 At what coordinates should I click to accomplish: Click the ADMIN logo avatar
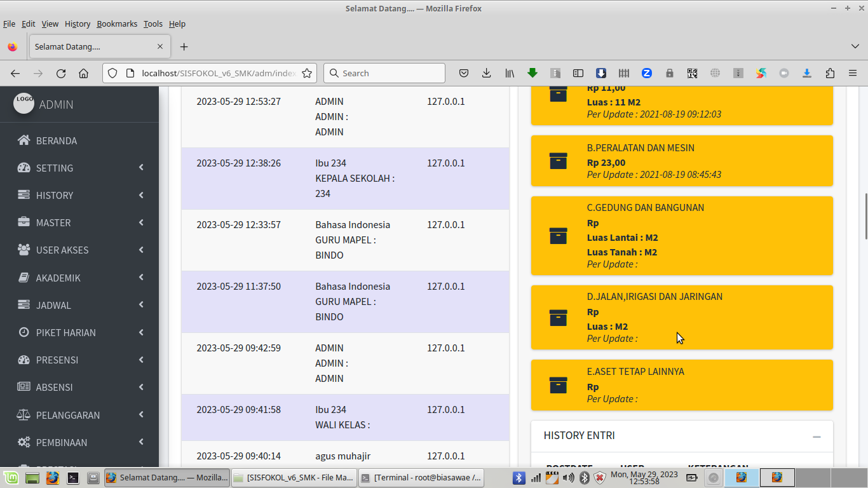coord(24,102)
